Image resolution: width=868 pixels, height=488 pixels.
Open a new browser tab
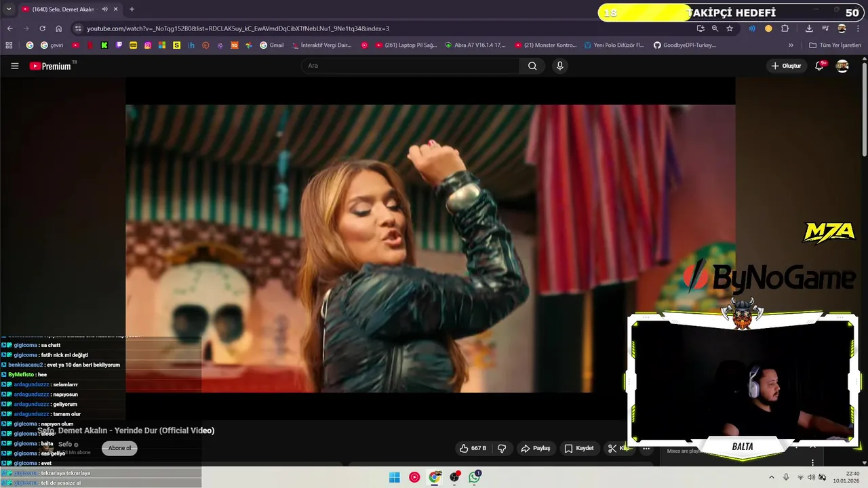click(132, 9)
